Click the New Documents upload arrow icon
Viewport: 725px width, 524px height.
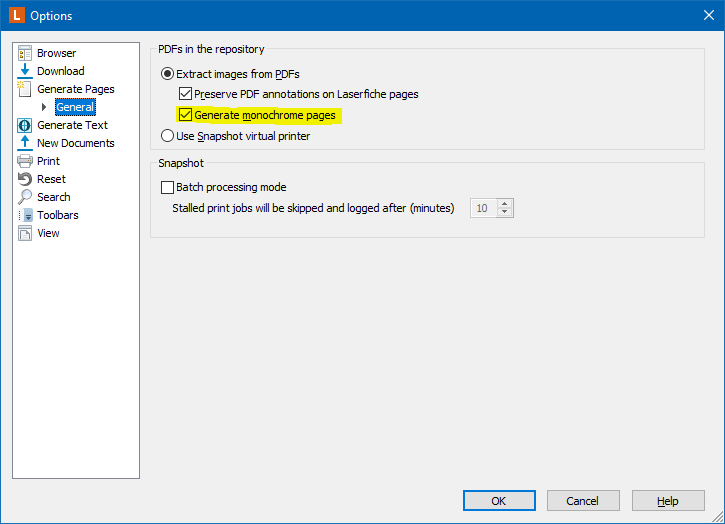pyautogui.click(x=25, y=143)
